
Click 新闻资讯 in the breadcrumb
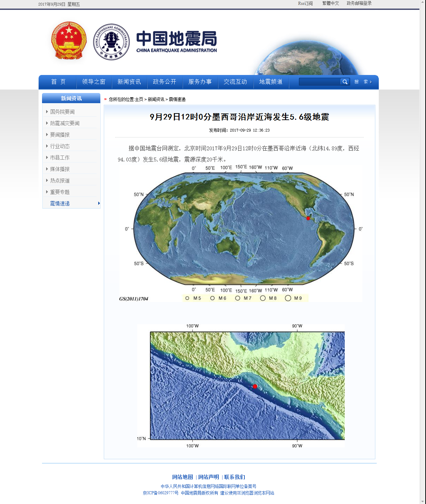(x=156, y=99)
